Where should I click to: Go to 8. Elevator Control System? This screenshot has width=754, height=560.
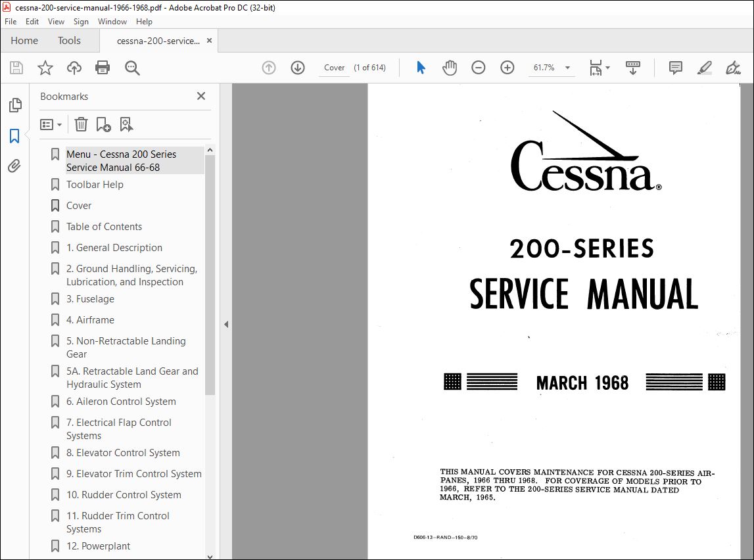point(123,454)
